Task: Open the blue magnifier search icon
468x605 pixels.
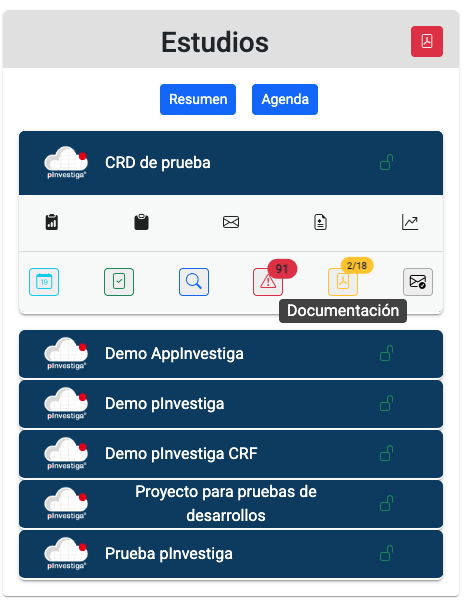Action: [194, 282]
